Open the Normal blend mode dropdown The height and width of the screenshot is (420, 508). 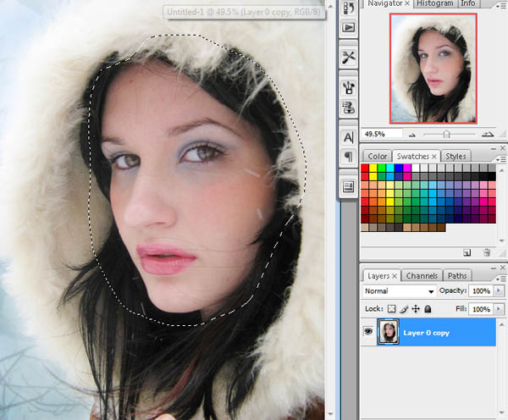tap(398, 291)
